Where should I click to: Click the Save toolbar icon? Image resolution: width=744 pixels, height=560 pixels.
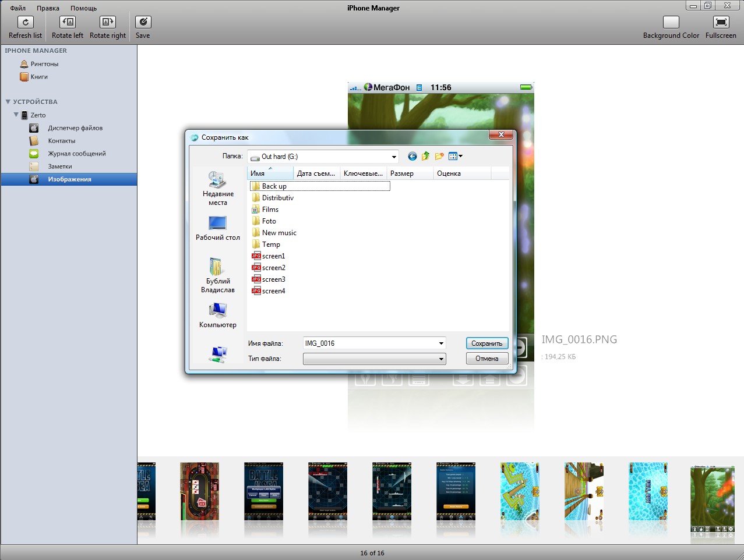[x=143, y=22]
